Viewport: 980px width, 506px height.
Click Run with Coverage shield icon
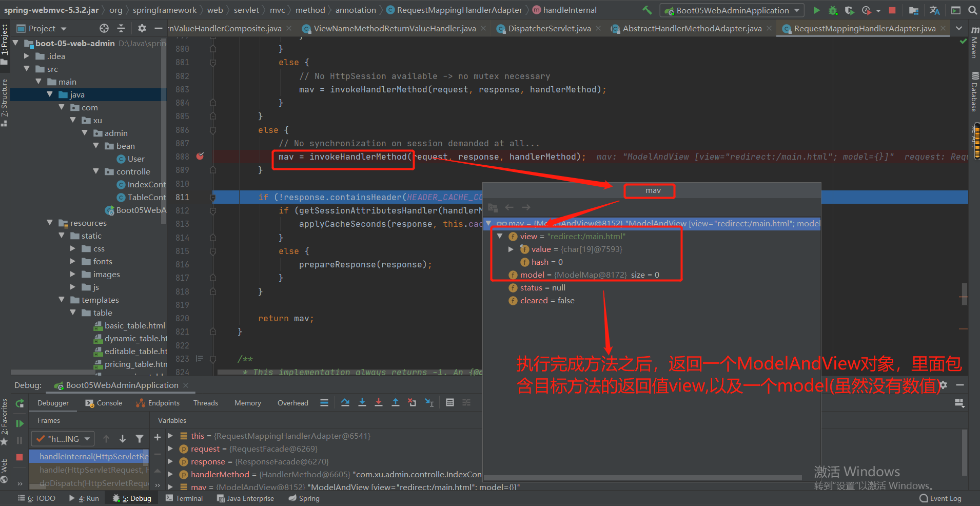point(849,10)
